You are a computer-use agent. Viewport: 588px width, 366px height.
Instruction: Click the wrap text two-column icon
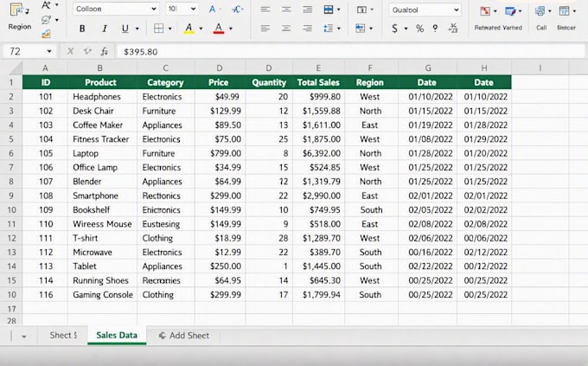[361, 10]
